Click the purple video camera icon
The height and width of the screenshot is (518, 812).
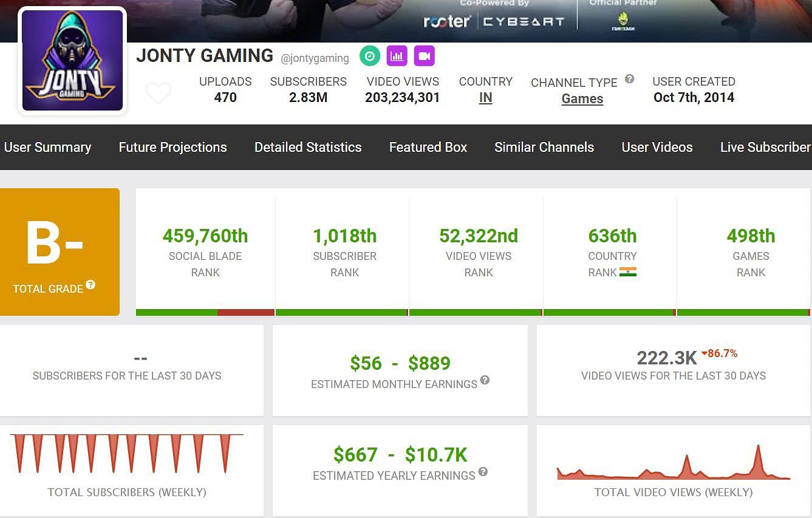point(425,56)
